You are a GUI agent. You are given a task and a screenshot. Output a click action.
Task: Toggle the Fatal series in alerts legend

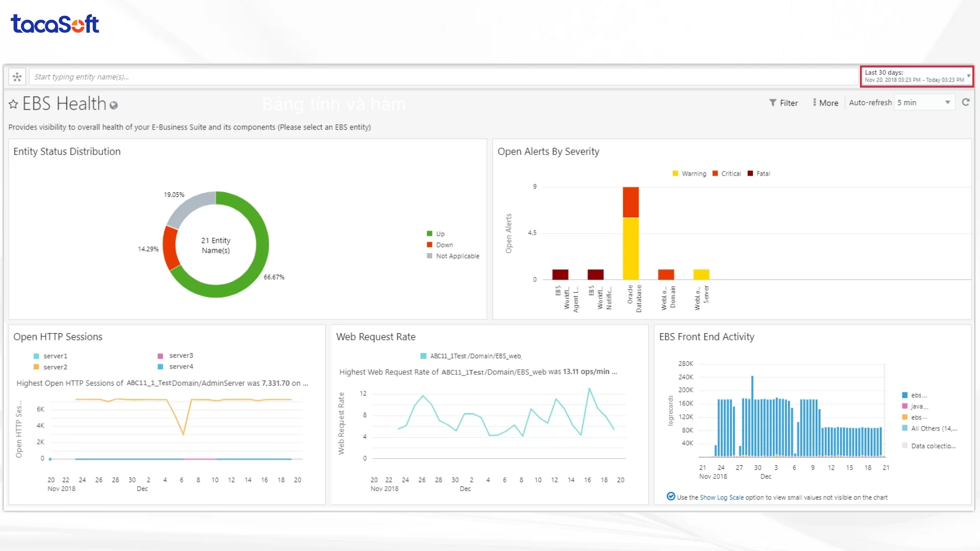[758, 173]
